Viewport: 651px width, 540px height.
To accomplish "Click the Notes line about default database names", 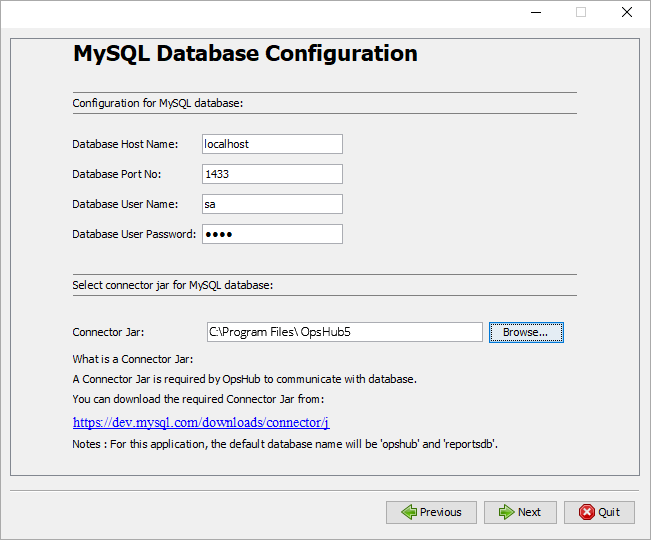I will click(285, 443).
